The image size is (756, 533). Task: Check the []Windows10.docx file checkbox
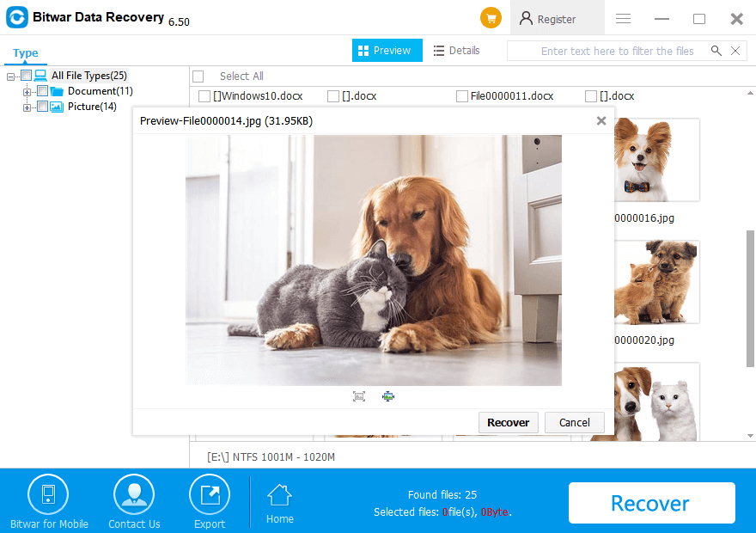click(204, 96)
